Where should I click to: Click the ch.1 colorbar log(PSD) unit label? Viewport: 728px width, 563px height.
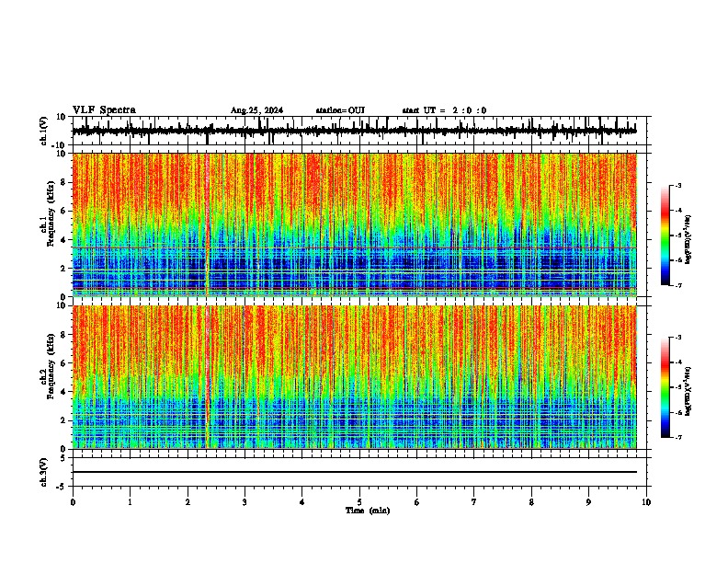click(x=688, y=240)
